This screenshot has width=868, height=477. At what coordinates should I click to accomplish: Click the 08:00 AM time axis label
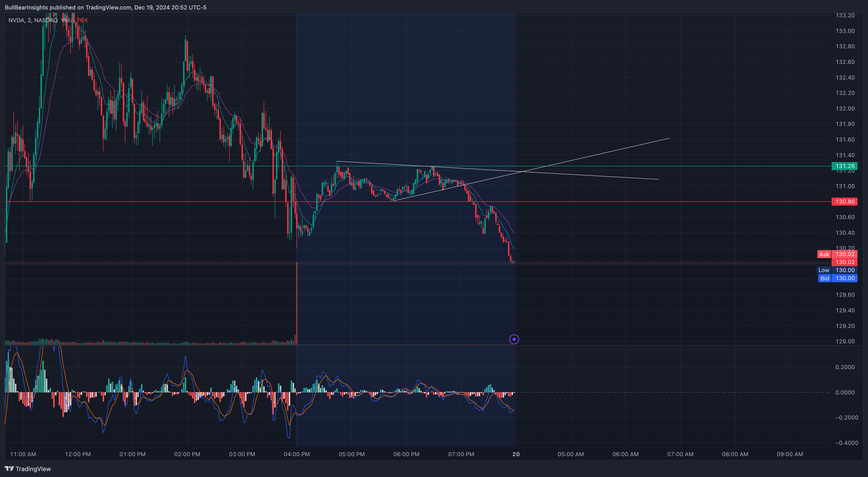pos(735,454)
